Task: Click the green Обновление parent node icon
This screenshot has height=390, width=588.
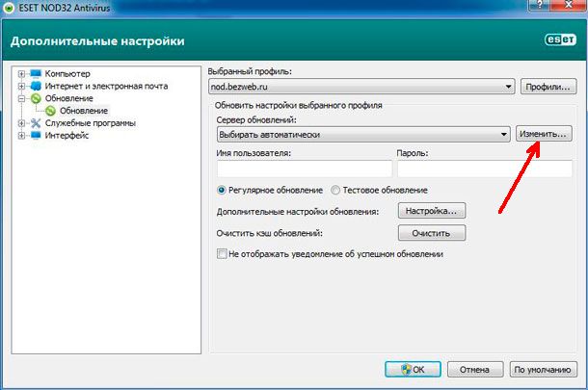Action: tap(36, 98)
